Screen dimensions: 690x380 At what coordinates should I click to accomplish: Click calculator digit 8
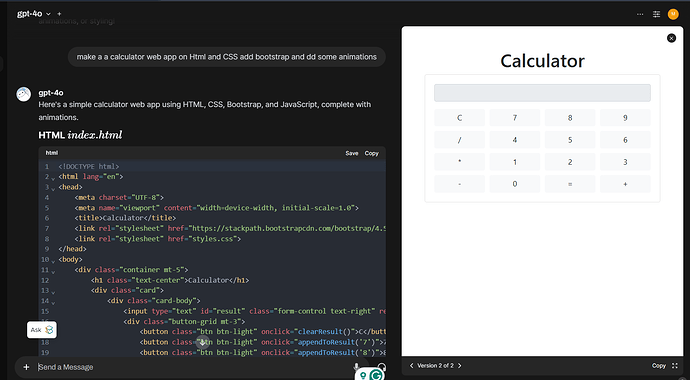[570, 118]
